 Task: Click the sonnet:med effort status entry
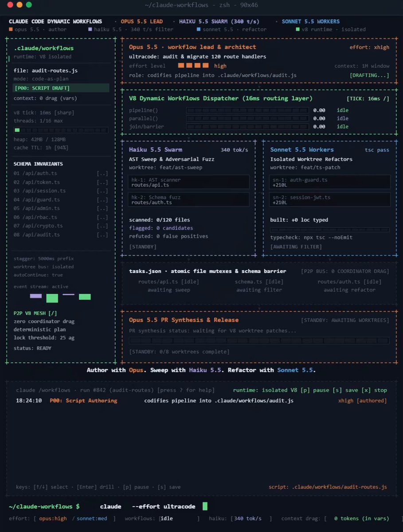pos(92,519)
